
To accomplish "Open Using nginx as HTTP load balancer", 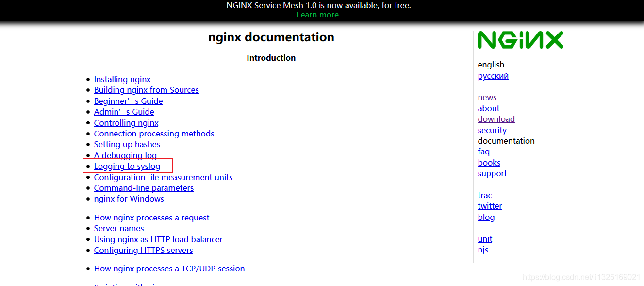I will 158,239.
